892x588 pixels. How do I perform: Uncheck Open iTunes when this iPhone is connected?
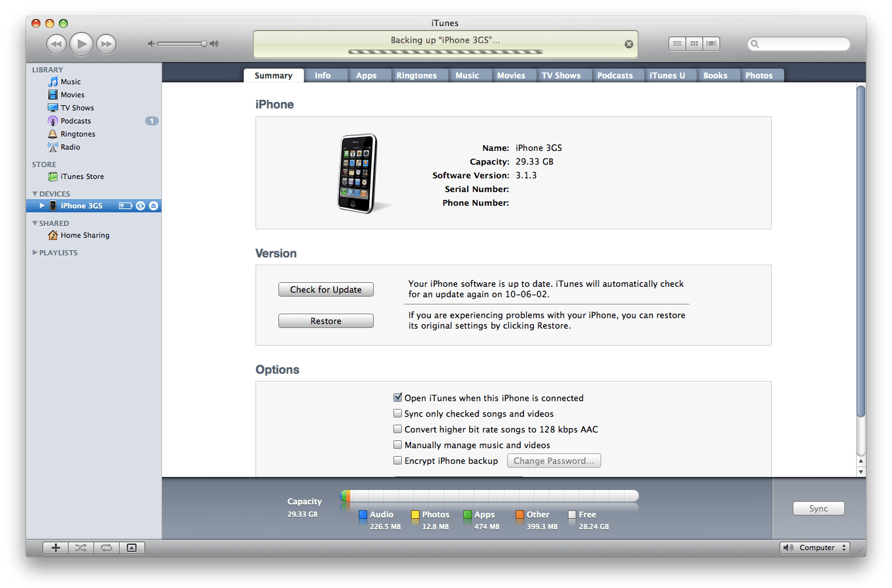(397, 397)
